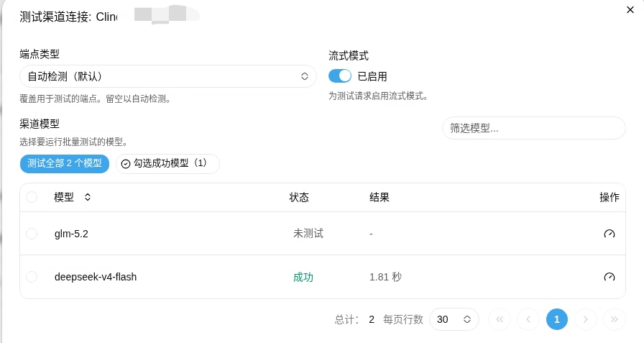Disable the streaming mode switch
Screen dimensions: 644x343
(340, 76)
